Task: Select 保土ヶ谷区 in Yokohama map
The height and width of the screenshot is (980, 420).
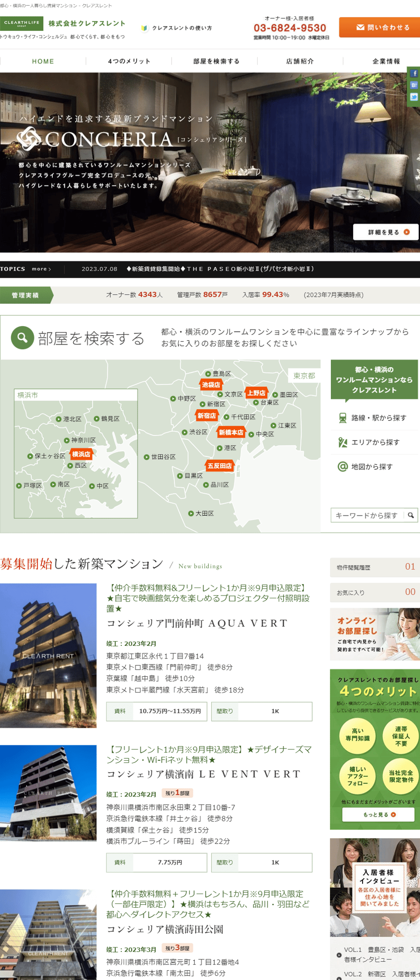Action: pos(47,456)
